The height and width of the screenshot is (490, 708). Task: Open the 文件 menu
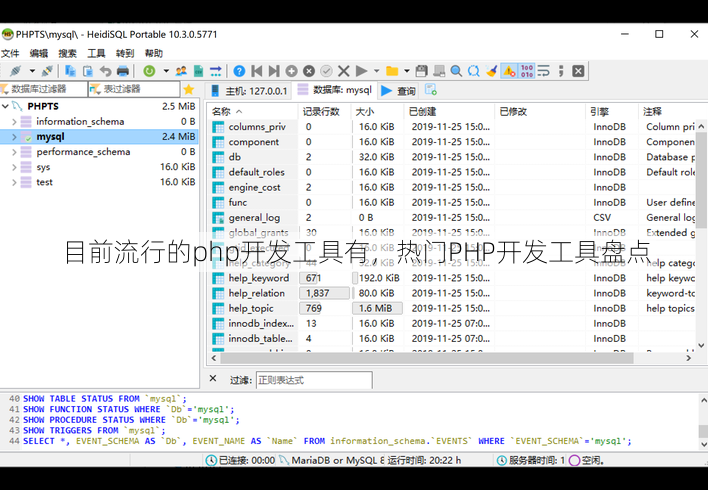tap(10, 54)
